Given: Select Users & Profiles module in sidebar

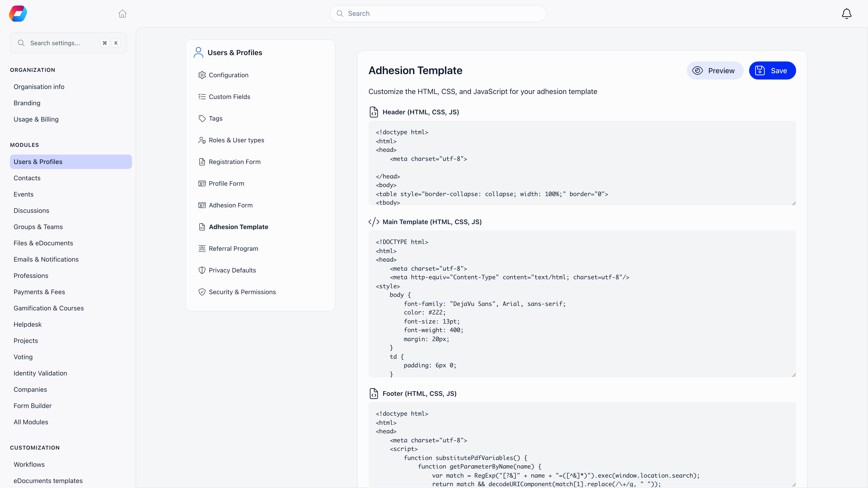Looking at the screenshot, I should pos(71,162).
